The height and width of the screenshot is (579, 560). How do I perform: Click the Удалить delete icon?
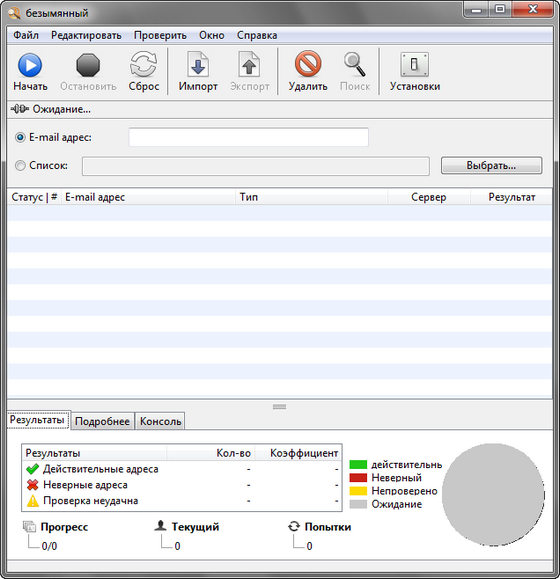[308, 64]
